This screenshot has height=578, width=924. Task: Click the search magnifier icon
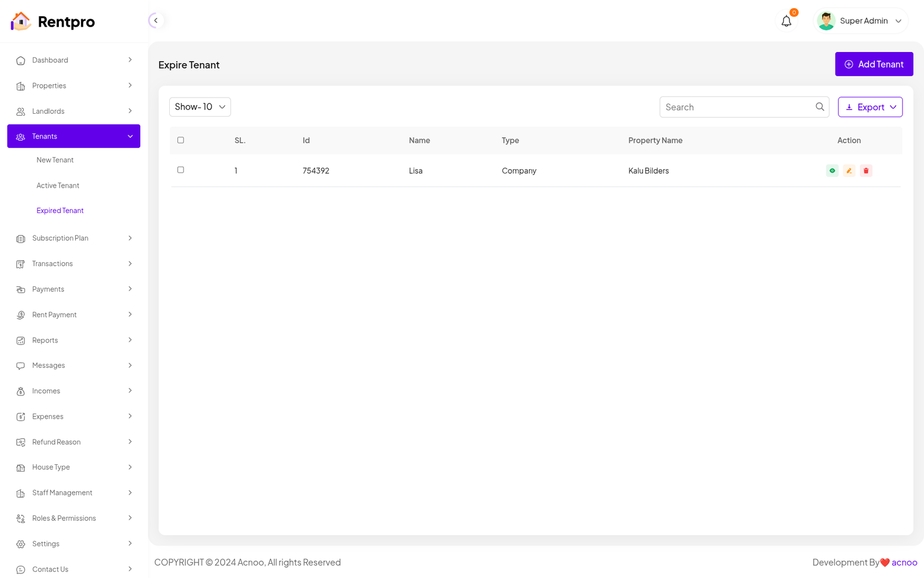819,107
